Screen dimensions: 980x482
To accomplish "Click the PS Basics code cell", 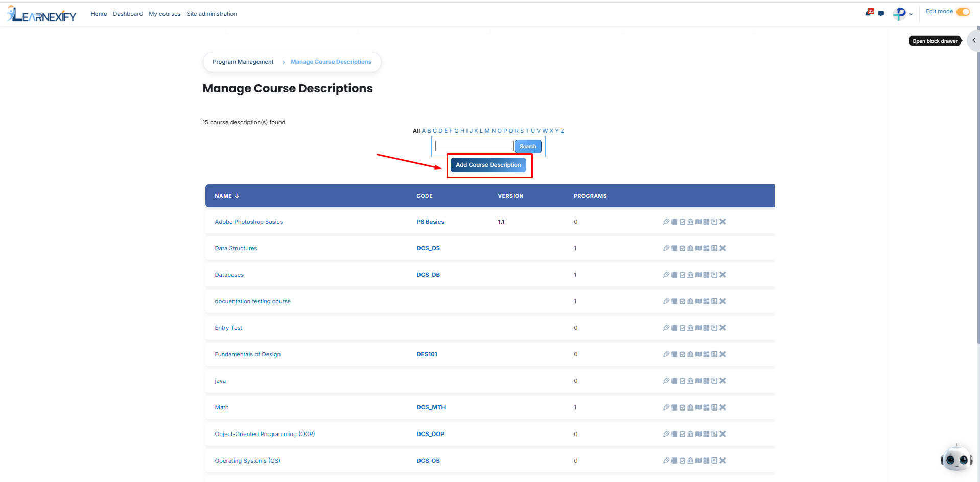I will click(x=430, y=222).
